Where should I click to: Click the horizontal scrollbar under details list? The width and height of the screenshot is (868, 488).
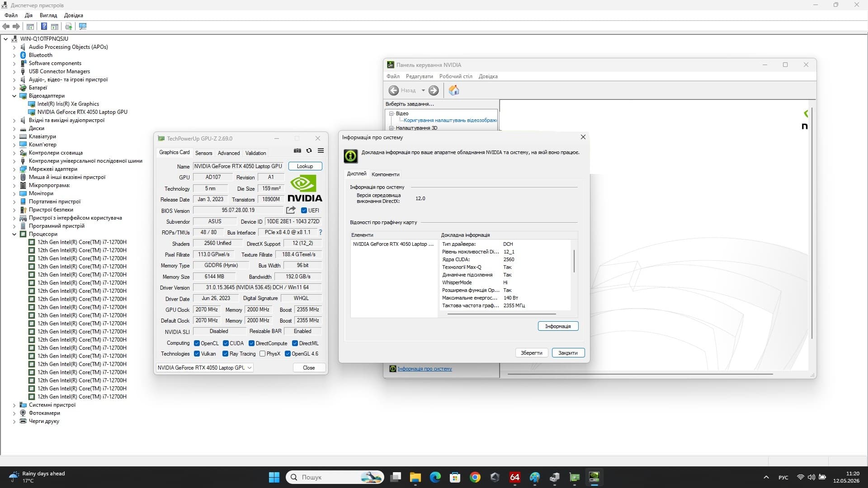501,314
